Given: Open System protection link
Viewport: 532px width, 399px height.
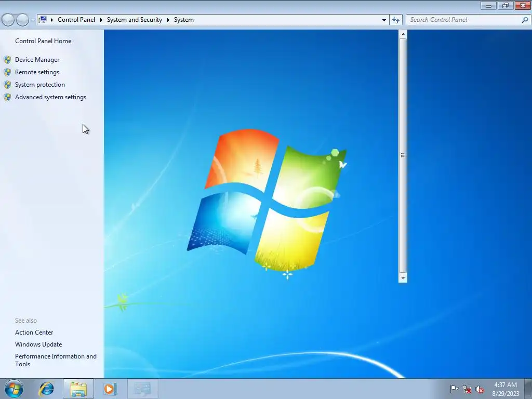Looking at the screenshot, I should coord(39,85).
